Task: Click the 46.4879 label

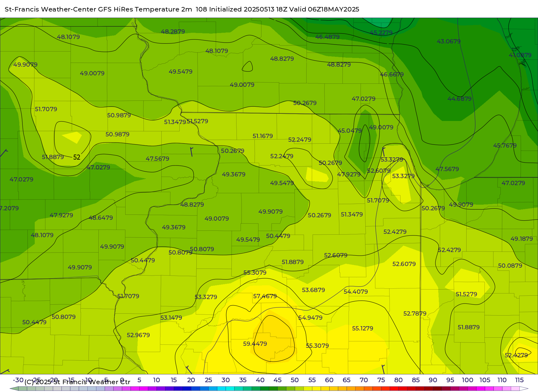Action: point(327,37)
